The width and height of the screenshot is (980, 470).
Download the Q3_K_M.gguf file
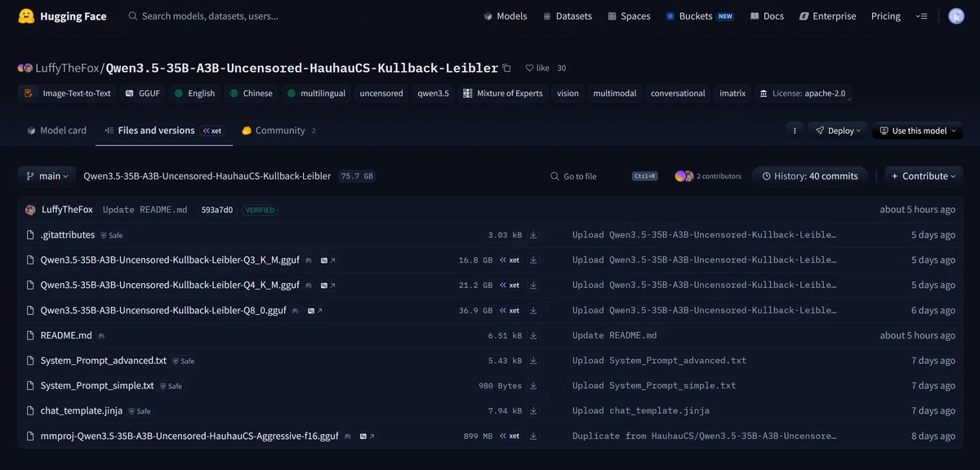coord(533,260)
